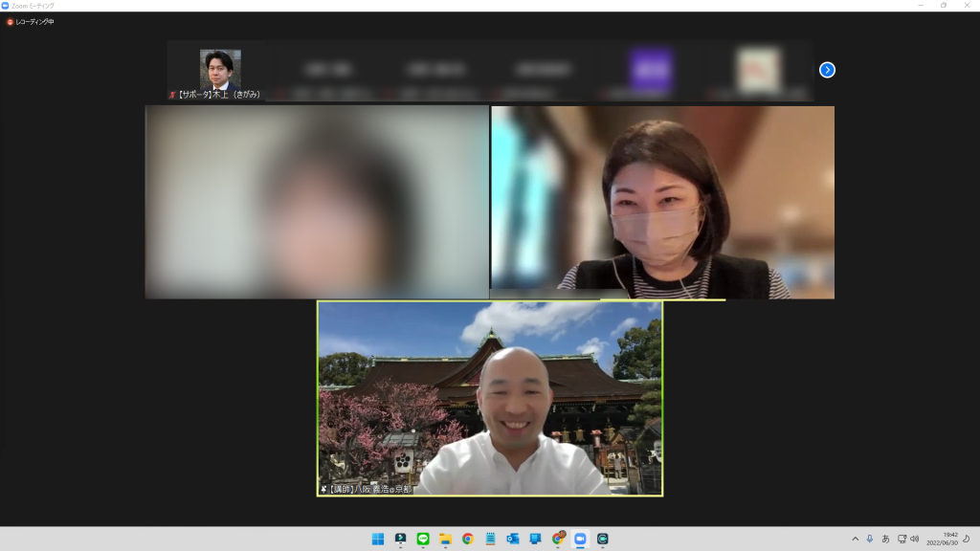980x551 pixels.
Task: Launch Google Chrome from the taskbar
Action: (x=468, y=539)
